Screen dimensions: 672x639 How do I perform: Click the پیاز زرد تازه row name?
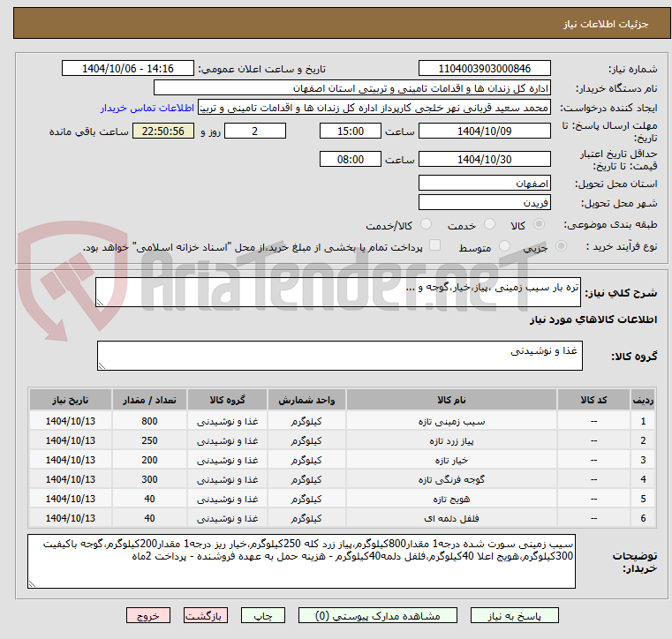451,440
